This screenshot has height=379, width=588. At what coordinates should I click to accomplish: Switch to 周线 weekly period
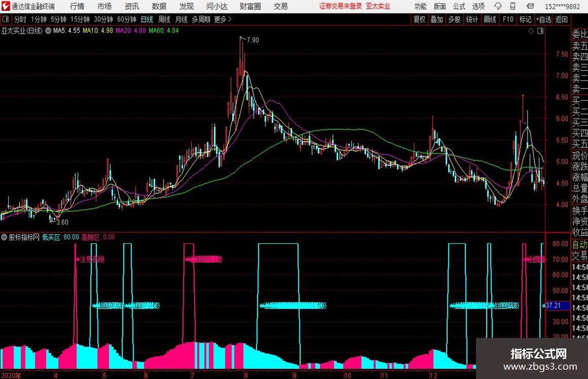tap(164, 19)
